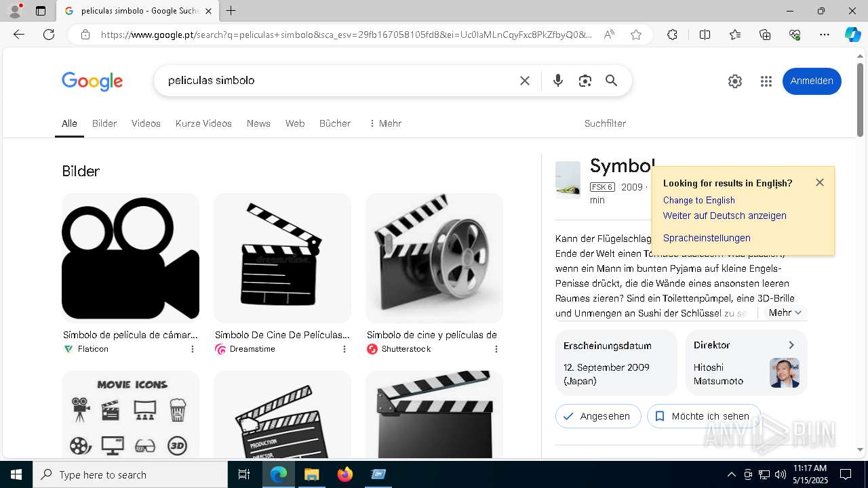Viewport: 868px width, 488px height.
Task: Open the Spracheinstellungen link
Action: point(707,238)
